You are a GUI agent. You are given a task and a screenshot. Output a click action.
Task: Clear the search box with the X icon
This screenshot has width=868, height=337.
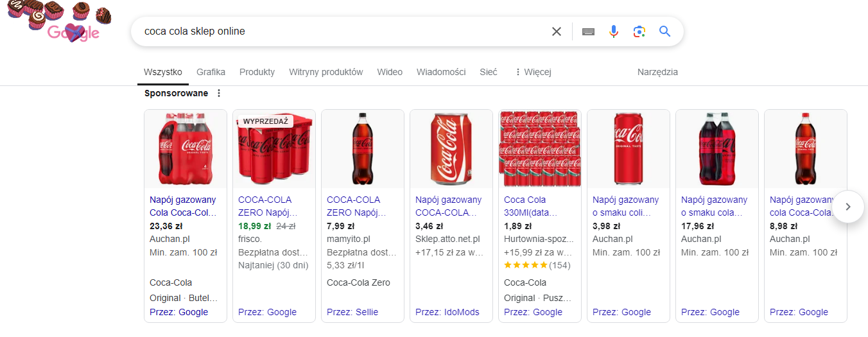[557, 31]
